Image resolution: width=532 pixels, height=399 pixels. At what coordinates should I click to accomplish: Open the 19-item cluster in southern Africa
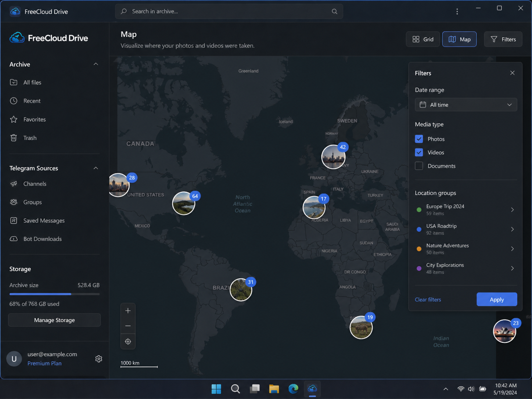click(361, 327)
